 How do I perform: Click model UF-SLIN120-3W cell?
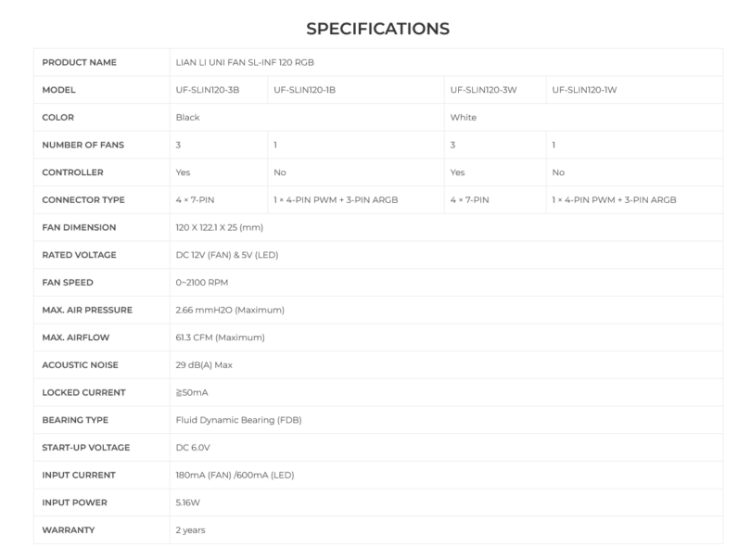481,90
